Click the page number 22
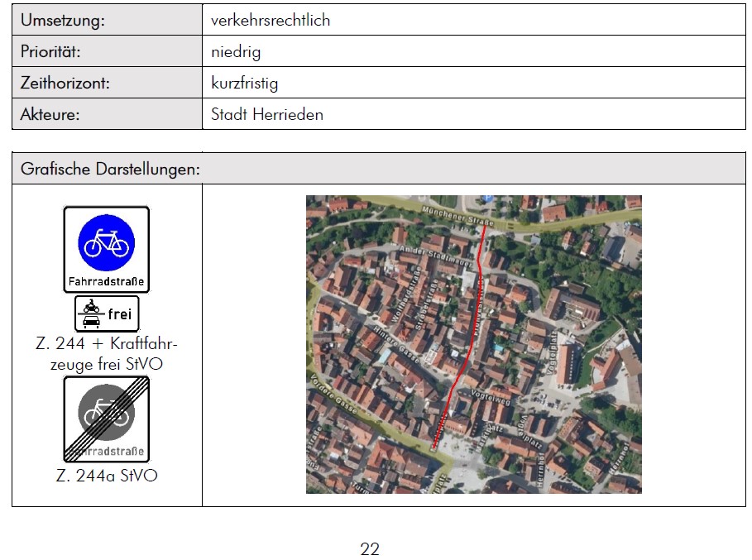The height and width of the screenshot is (560, 752). pyautogui.click(x=370, y=549)
